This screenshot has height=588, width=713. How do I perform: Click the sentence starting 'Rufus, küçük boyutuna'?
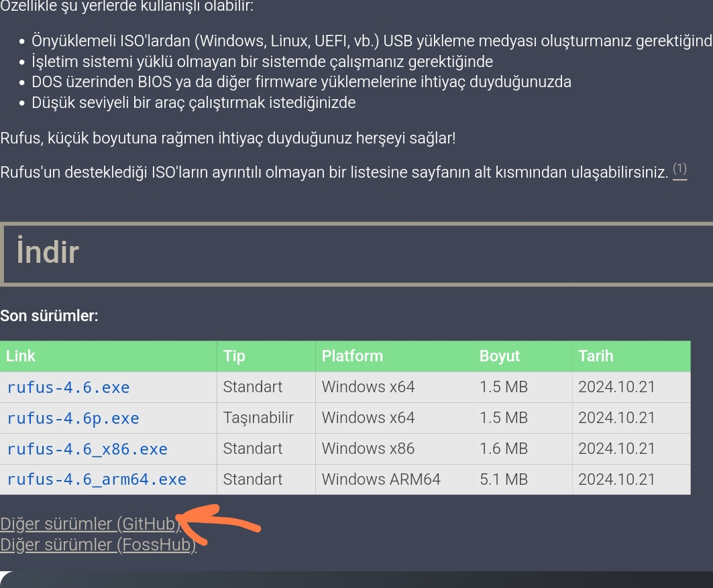point(228,138)
